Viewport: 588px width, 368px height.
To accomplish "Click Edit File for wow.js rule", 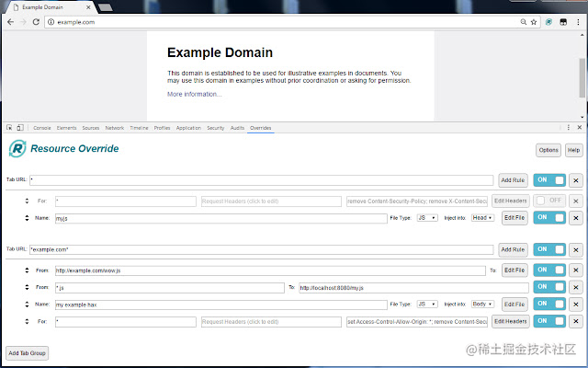I will pos(514,270).
